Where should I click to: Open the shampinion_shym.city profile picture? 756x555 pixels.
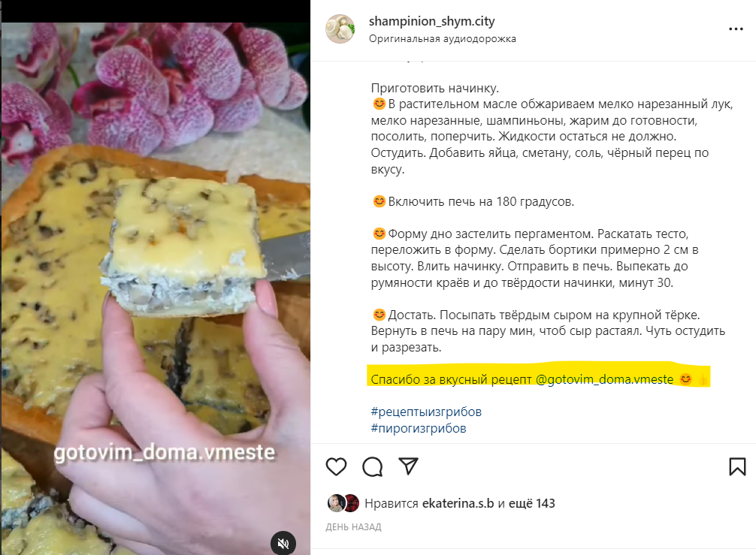(x=340, y=29)
